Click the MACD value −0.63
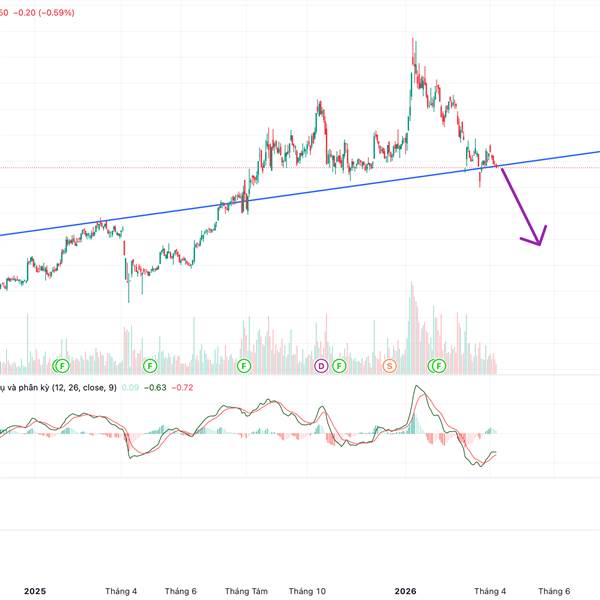600x600 pixels. click(155, 388)
